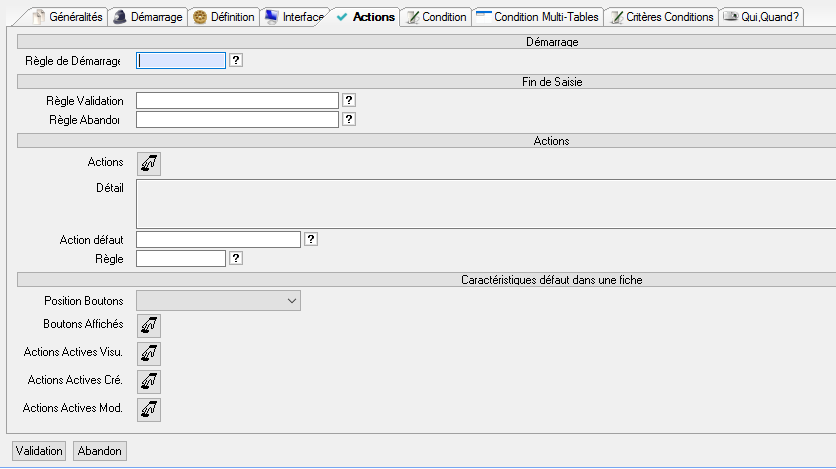Viewport: 836px width, 469px height.
Task: Expand the Position Boutons dropdown
Action: coord(218,300)
